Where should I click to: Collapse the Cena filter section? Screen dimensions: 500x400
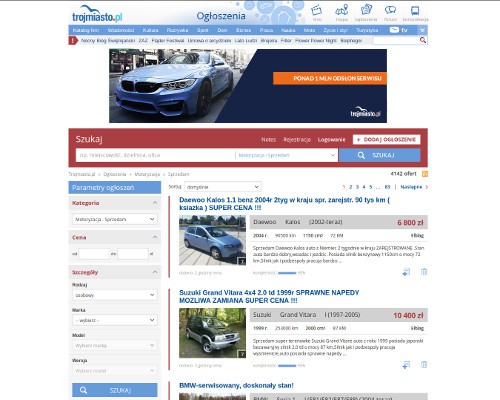[155, 237]
